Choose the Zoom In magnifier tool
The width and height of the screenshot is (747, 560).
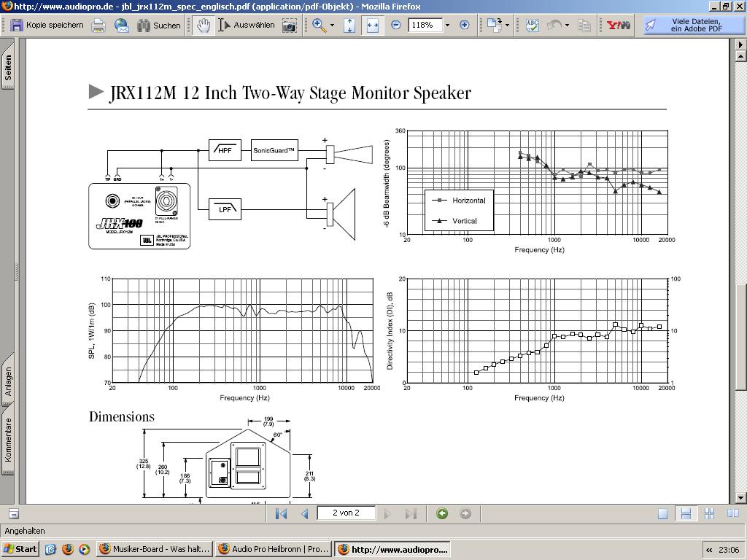point(320,26)
